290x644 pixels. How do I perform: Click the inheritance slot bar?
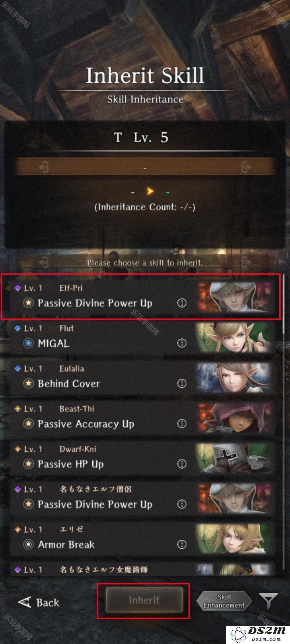145,167
